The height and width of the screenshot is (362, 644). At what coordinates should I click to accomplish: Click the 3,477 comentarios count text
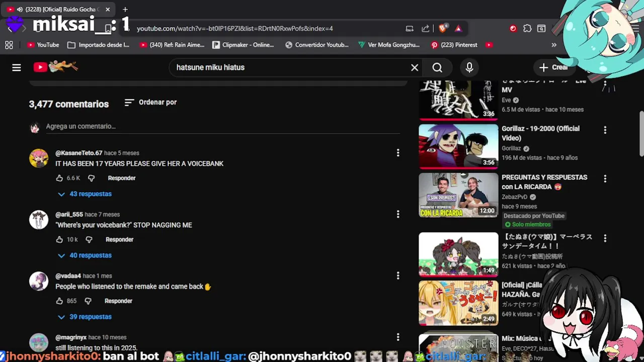pos(69,104)
